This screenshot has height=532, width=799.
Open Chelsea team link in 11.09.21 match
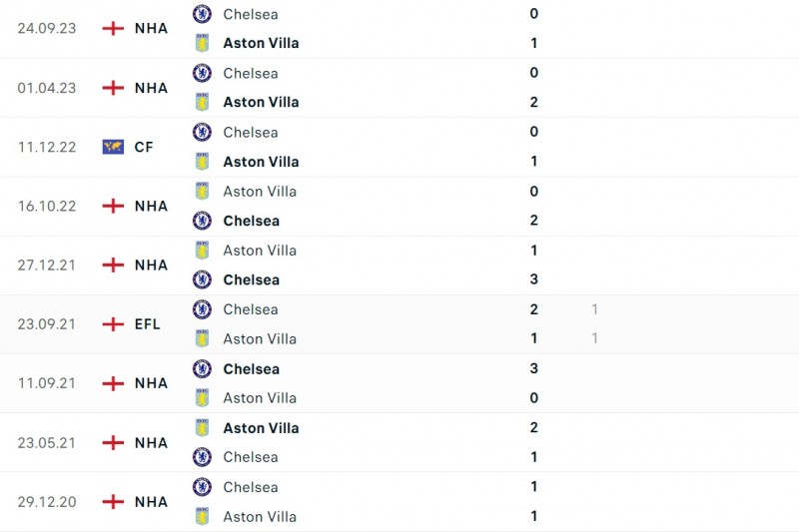click(251, 368)
